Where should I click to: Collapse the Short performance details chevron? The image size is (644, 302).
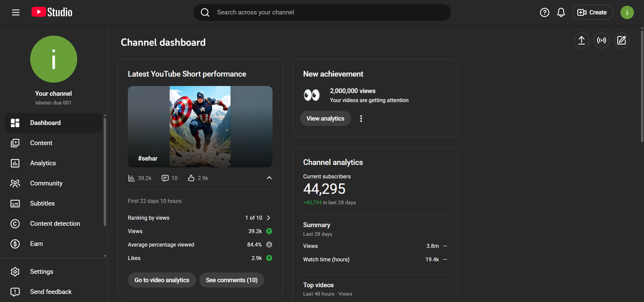point(269,178)
